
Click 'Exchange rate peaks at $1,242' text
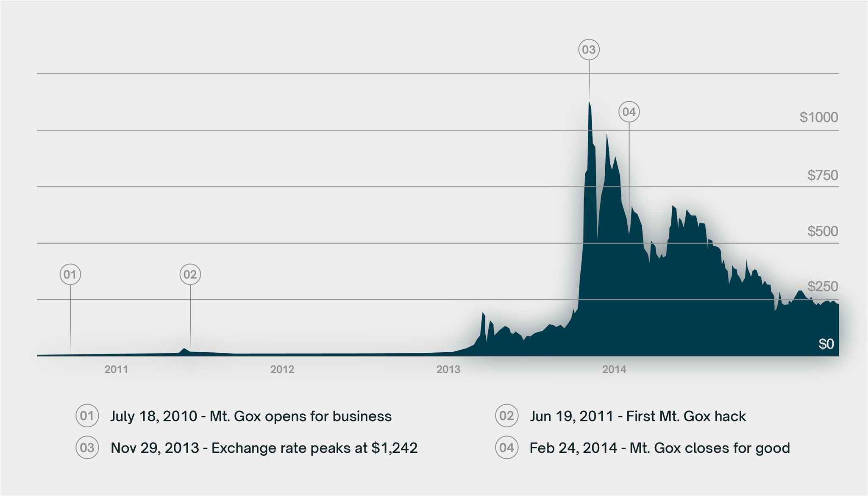pyautogui.click(x=314, y=448)
